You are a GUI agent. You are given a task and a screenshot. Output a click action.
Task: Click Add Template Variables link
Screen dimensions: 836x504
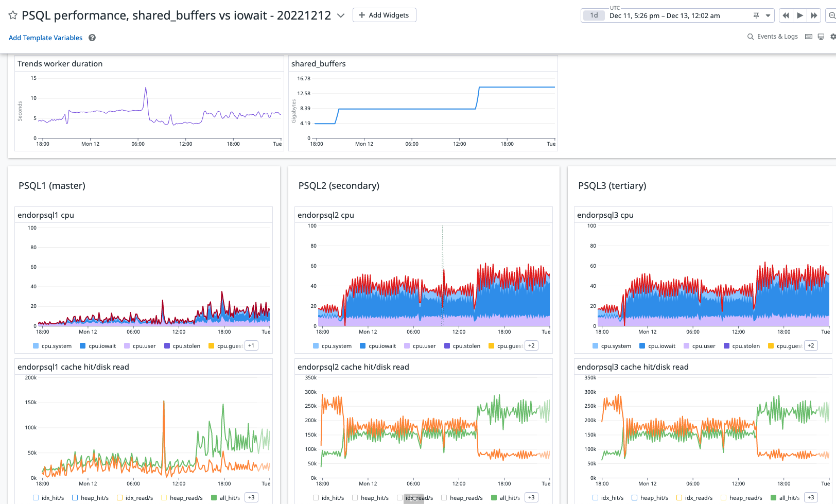[45, 38]
